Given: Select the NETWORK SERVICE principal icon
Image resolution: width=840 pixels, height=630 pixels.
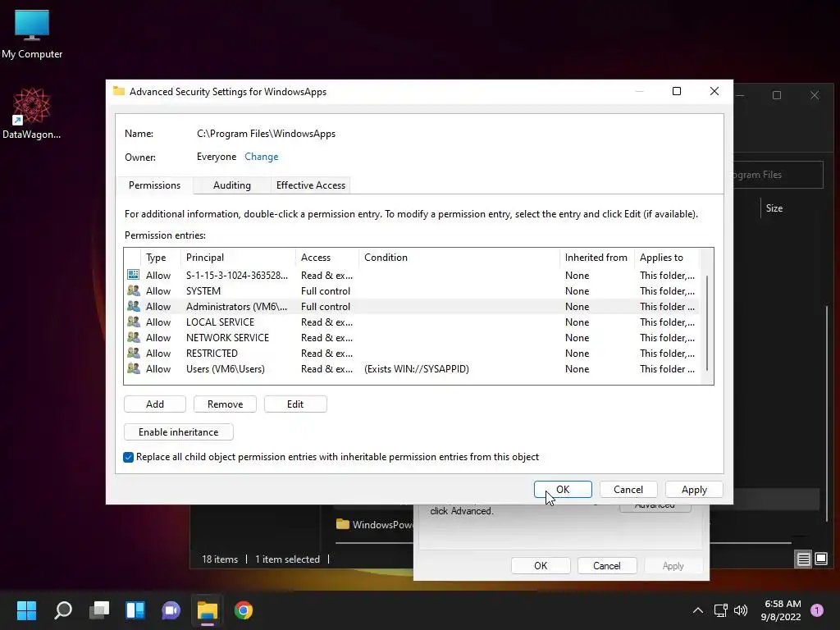Looking at the screenshot, I should pos(134,337).
